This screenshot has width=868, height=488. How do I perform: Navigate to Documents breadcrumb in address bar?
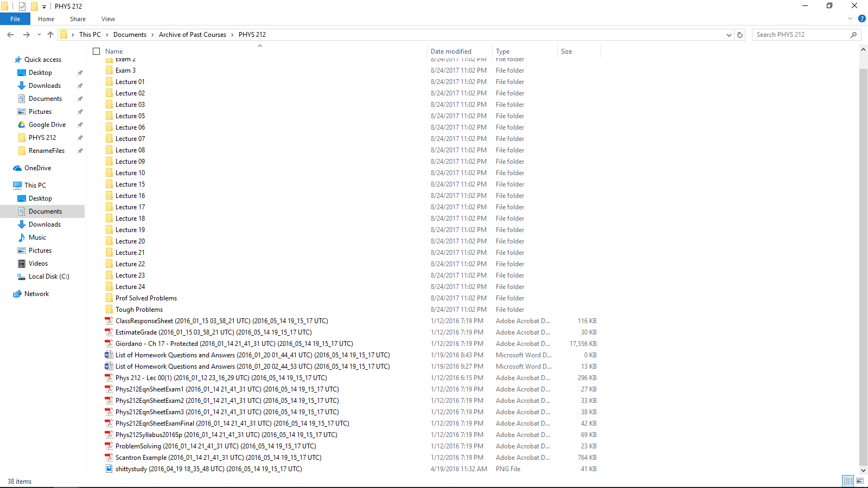click(x=130, y=35)
